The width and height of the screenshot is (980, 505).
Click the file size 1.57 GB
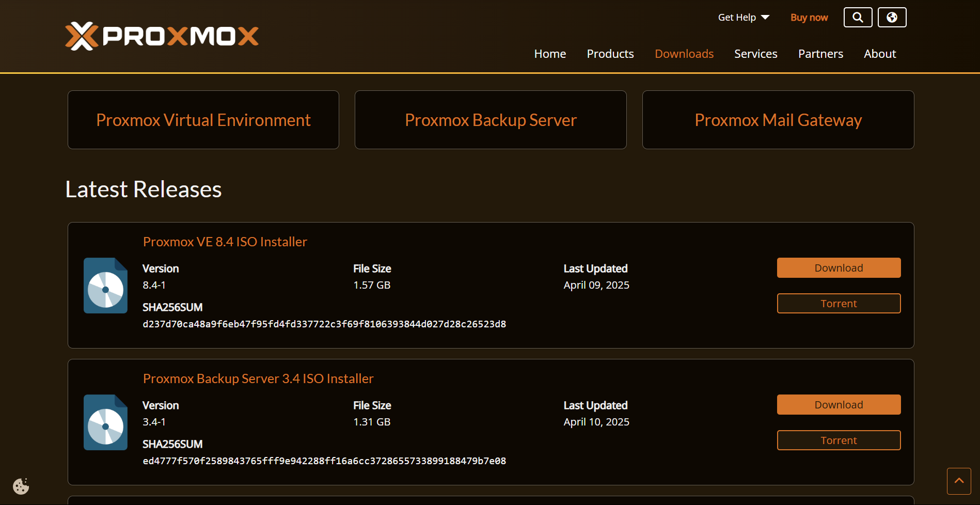click(372, 285)
